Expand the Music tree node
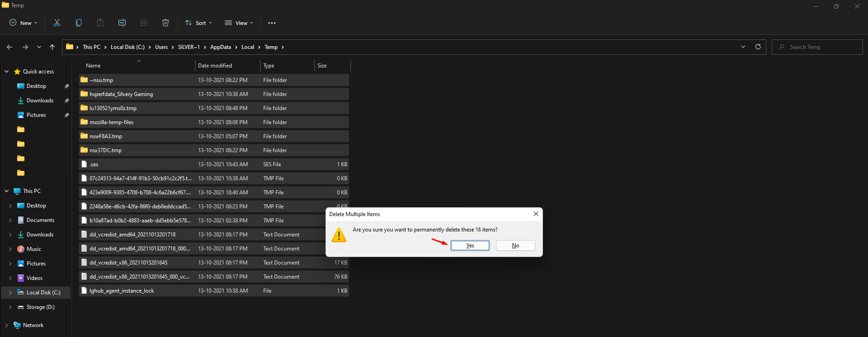The width and height of the screenshot is (868, 337). [10, 249]
